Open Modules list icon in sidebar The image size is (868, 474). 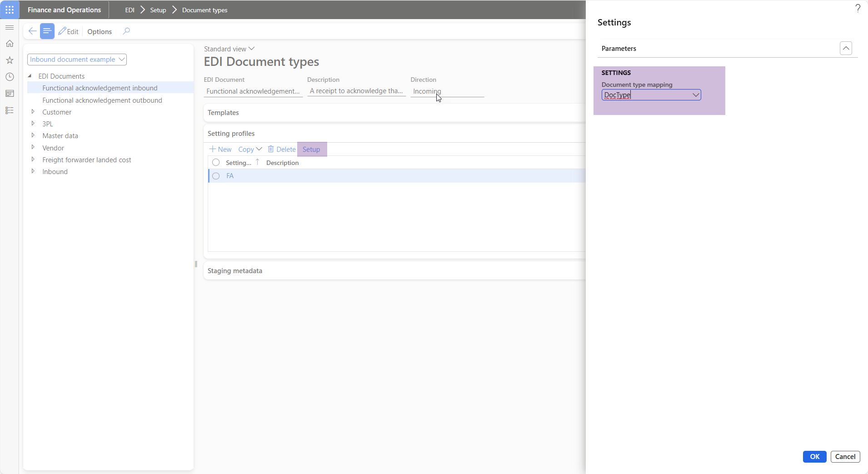coord(10,110)
